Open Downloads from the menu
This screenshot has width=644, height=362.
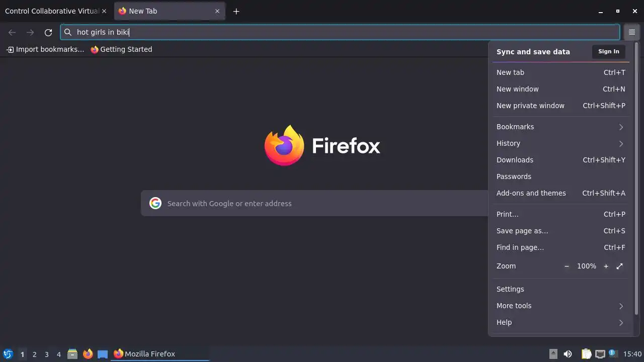560,160
